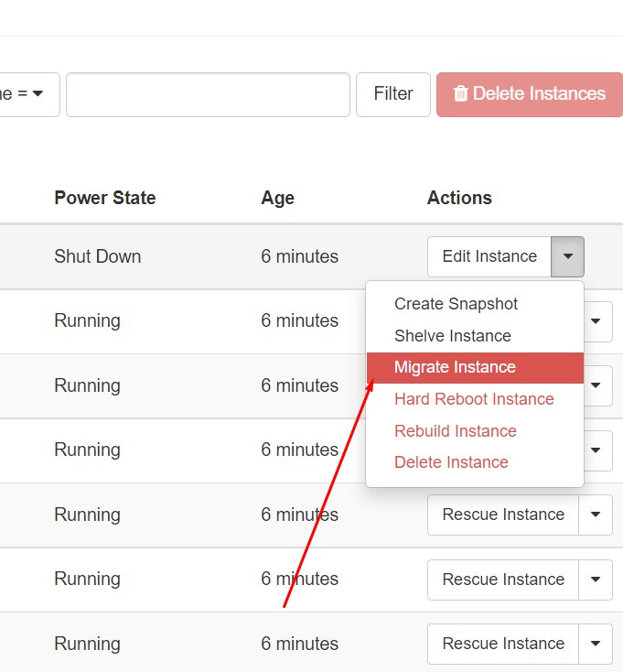Choose Delete Instance in the actions menu
This screenshot has height=672, width=623.
tap(451, 462)
